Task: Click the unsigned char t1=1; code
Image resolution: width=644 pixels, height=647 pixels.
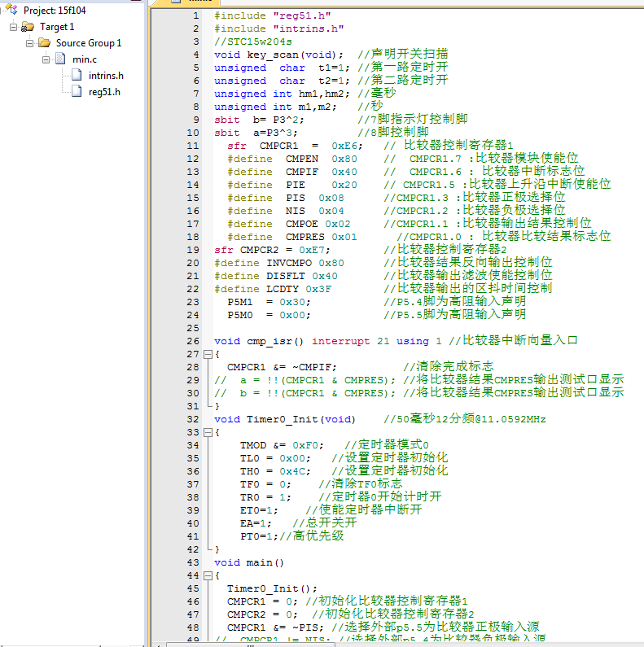Action: pyautogui.click(x=282, y=68)
